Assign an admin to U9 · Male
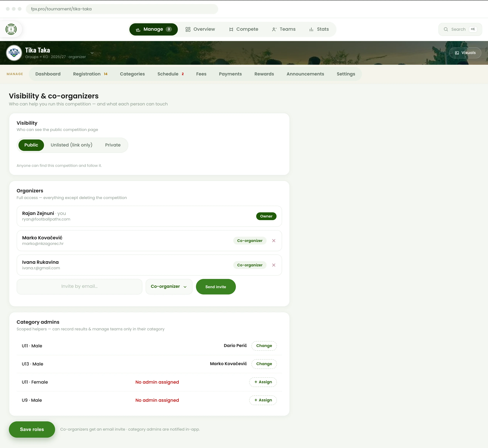Viewport: 488px width, 448px height. 263,400
